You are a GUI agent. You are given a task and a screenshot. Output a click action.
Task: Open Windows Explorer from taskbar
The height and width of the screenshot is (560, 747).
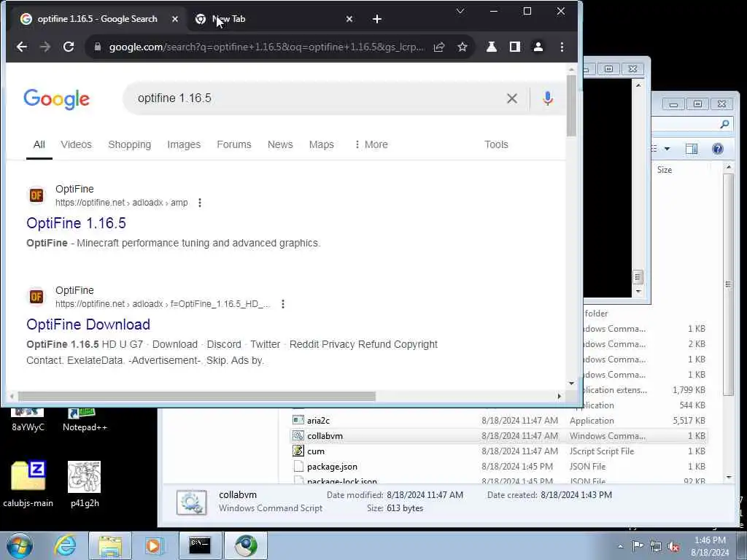pyautogui.click(x=111, y=545)
